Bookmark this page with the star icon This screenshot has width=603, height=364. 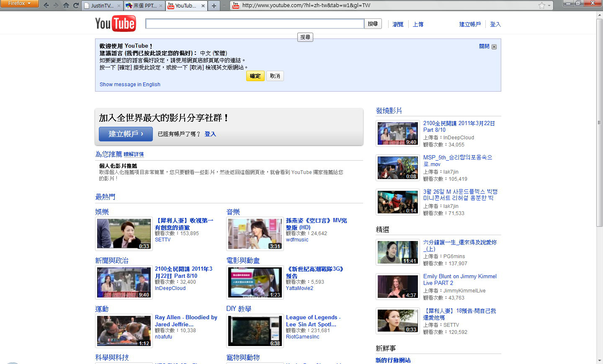[x=542, y=5]
